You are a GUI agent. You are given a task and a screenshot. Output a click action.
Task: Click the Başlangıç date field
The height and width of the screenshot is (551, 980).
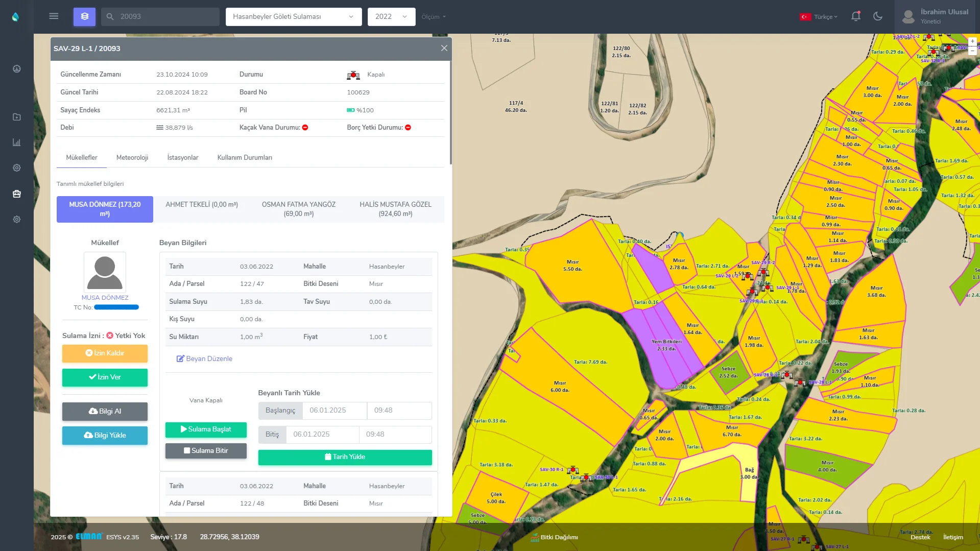pyautogui.click(x=334, y=410)
